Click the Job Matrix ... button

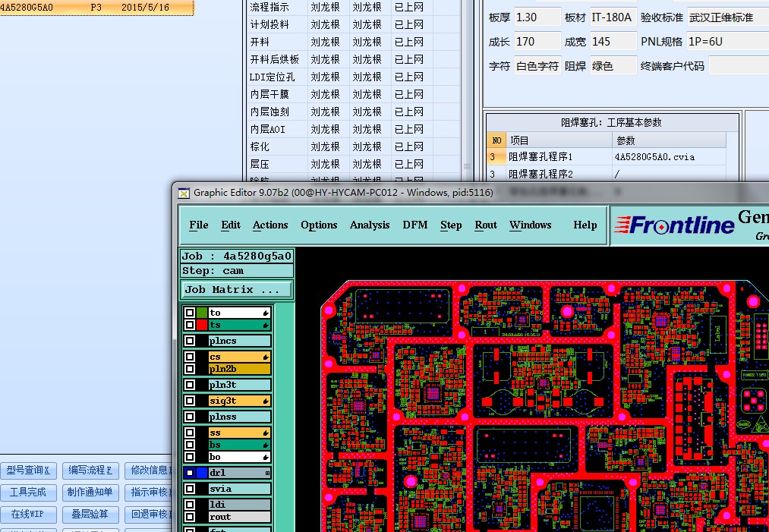click(x=237, y=290)
